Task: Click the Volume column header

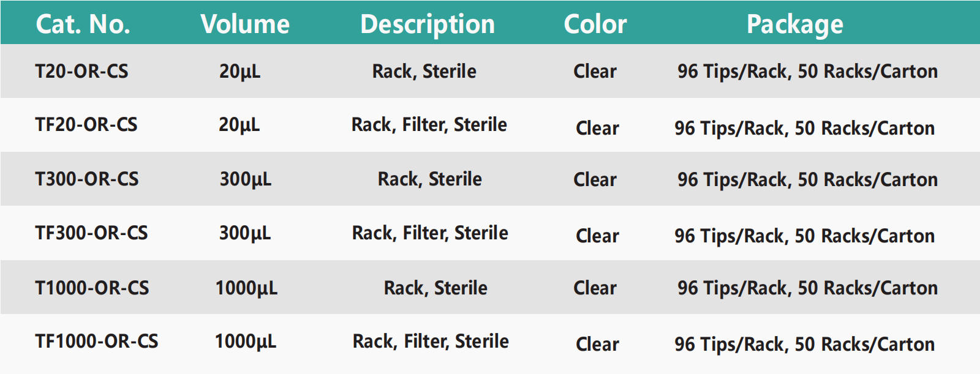Action: (x=245, y=24)
